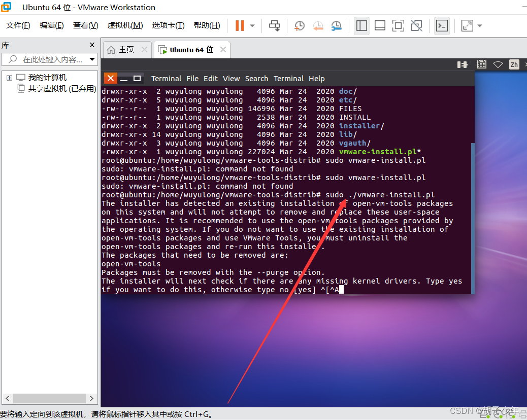527x420 pixels.
Task: Open the 虚拟机(M) menu
Action: (x=124, y=25)
